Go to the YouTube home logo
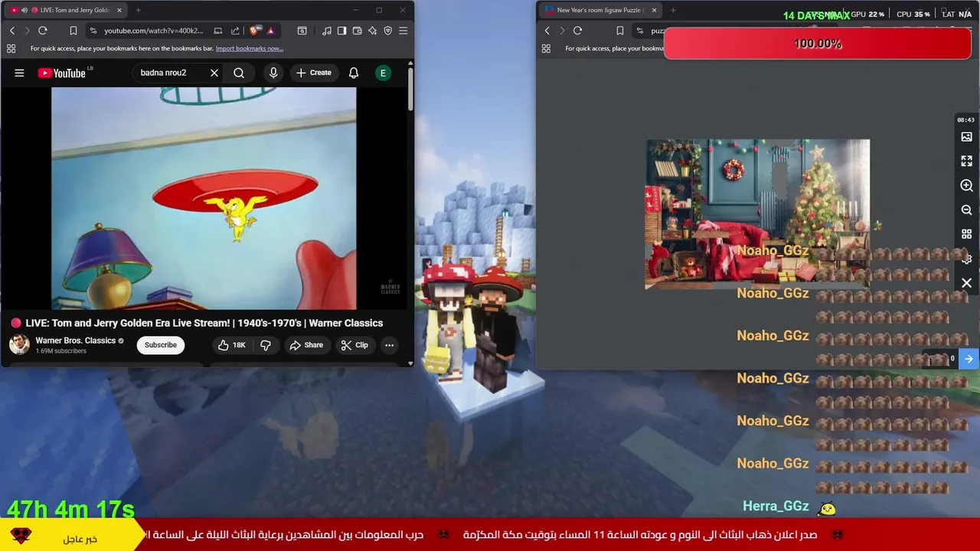The image size is (980, 551). (x=62, y=73)
